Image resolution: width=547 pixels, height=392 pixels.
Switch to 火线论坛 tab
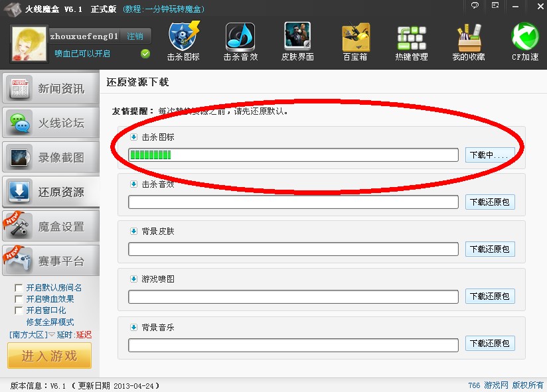pyautogui.click(x=51, y=123)
